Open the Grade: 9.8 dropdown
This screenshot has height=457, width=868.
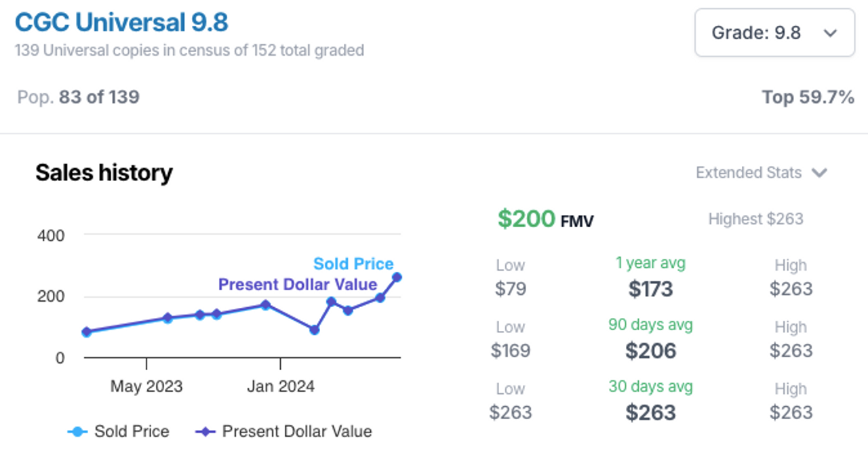[x=774, y=33]
